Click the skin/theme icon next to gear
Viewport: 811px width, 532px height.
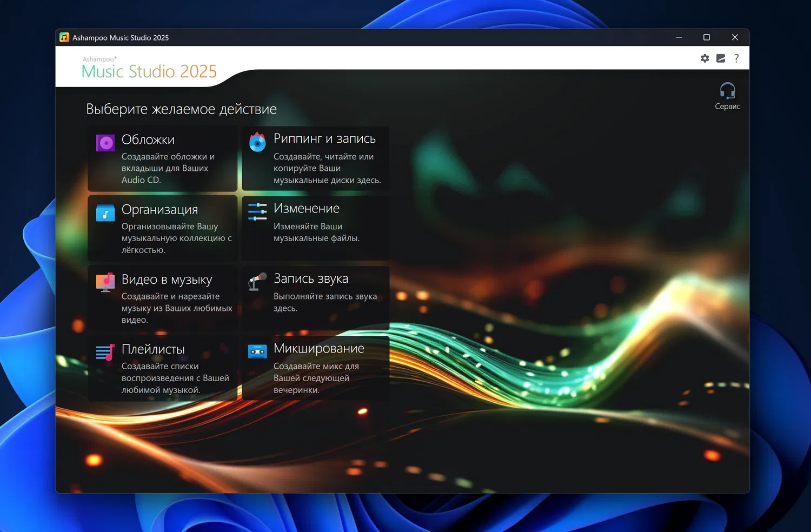coord(721,58)
